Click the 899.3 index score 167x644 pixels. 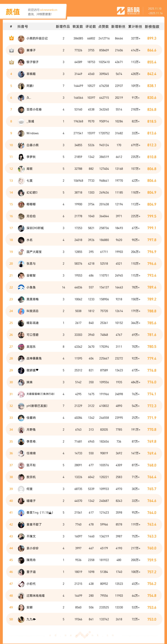click(152, 38)
